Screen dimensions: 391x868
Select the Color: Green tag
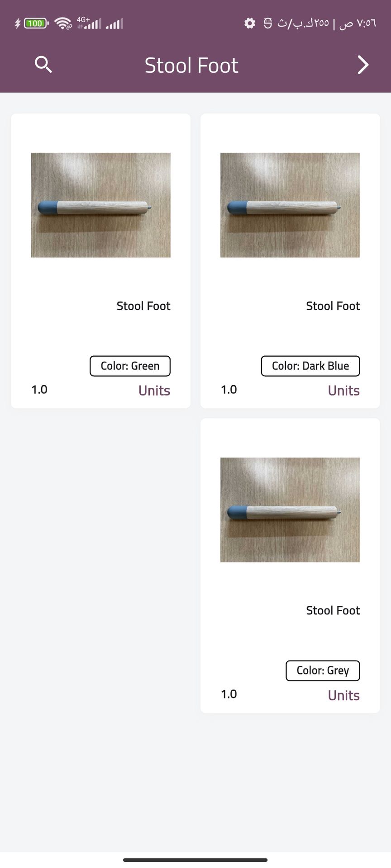[130, 366]
